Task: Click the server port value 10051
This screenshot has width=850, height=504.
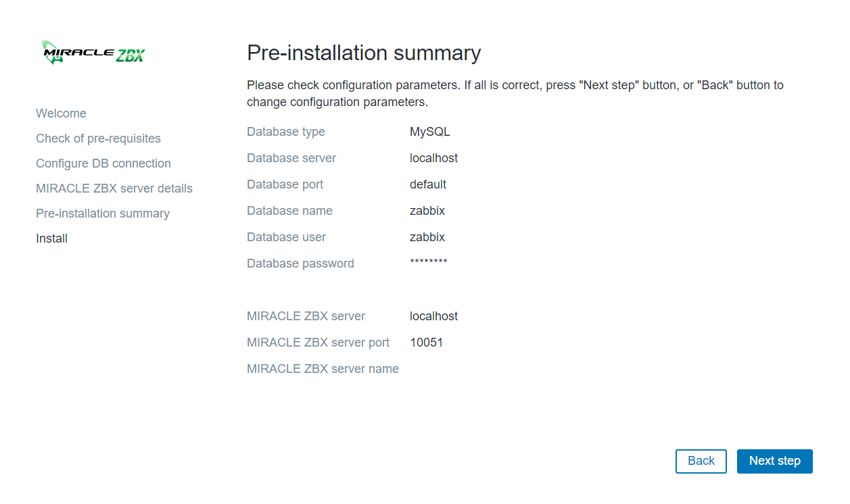Action: [426, 343]
